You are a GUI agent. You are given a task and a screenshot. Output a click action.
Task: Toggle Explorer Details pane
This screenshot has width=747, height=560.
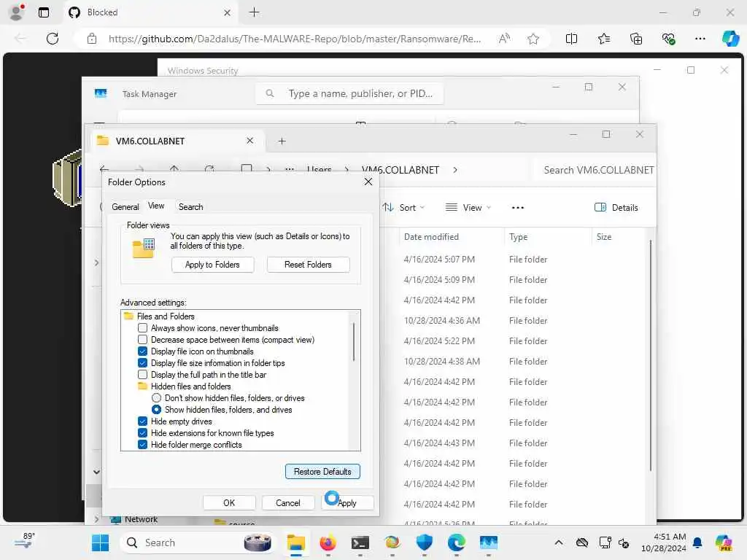[616, 208]
